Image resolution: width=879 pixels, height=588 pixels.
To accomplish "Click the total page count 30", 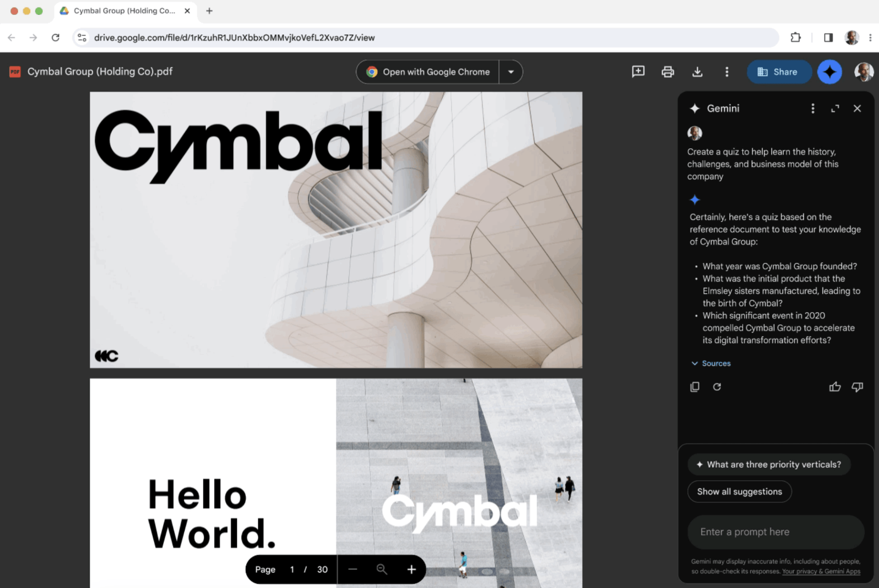I will [322, 569].
